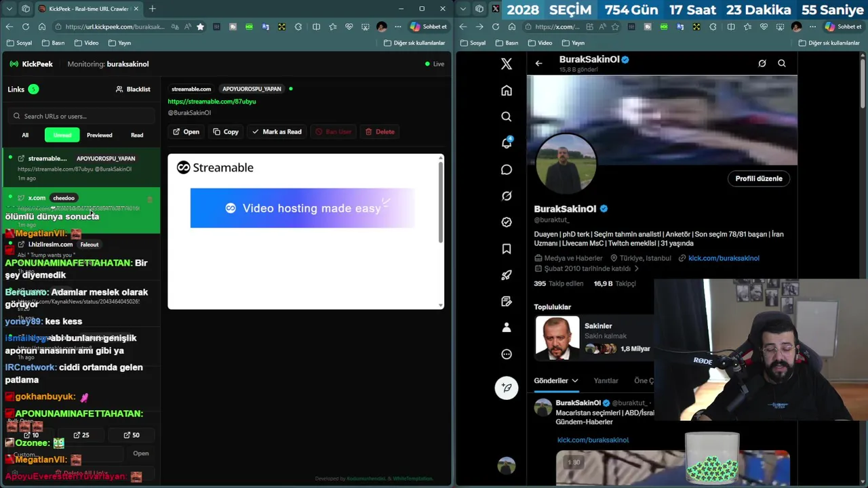The image size is (868, 488).
Task: Click favorite star in KickPeek address bar
Action: point(200,26)
